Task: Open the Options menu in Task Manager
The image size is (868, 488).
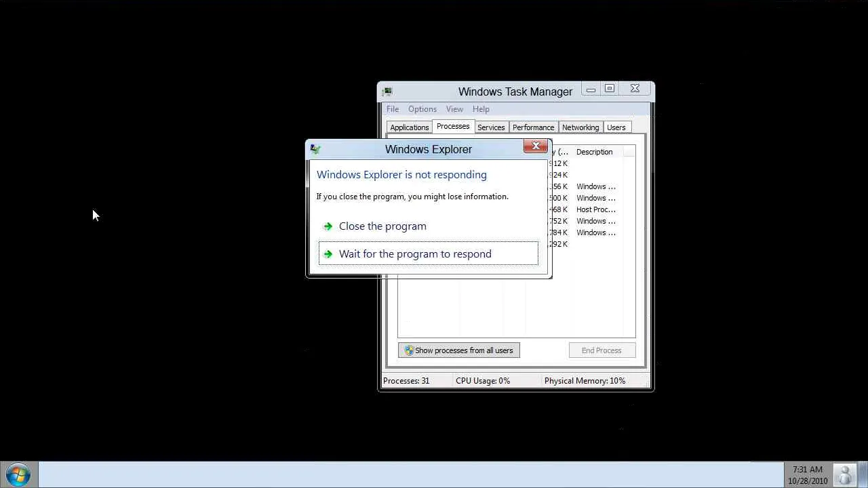Action: point(422,109)
